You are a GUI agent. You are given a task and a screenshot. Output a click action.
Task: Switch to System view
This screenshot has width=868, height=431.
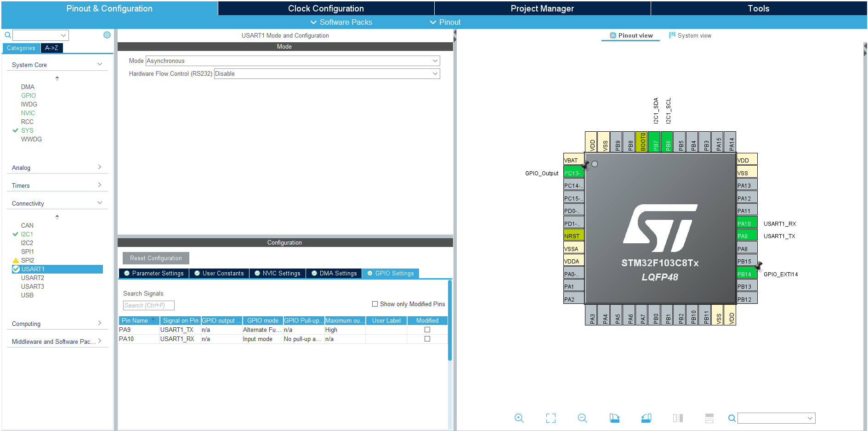tap(690, 35)
